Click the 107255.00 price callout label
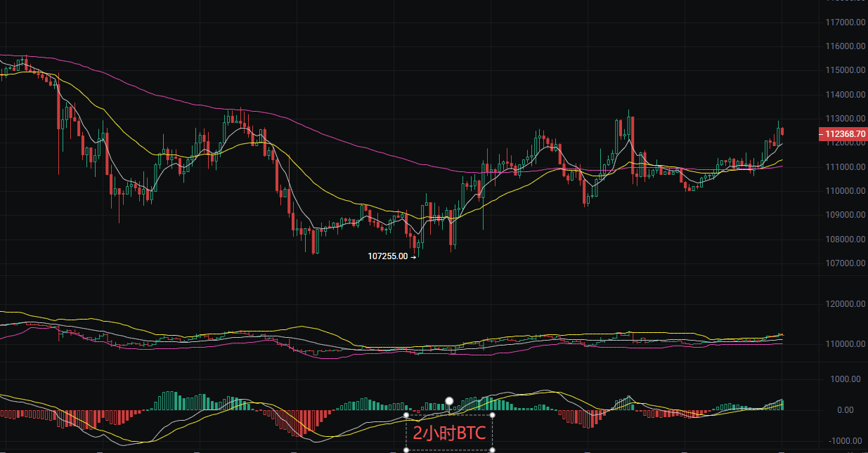The width and height of the screenshot is (868, 453). (x=387, y=256)
